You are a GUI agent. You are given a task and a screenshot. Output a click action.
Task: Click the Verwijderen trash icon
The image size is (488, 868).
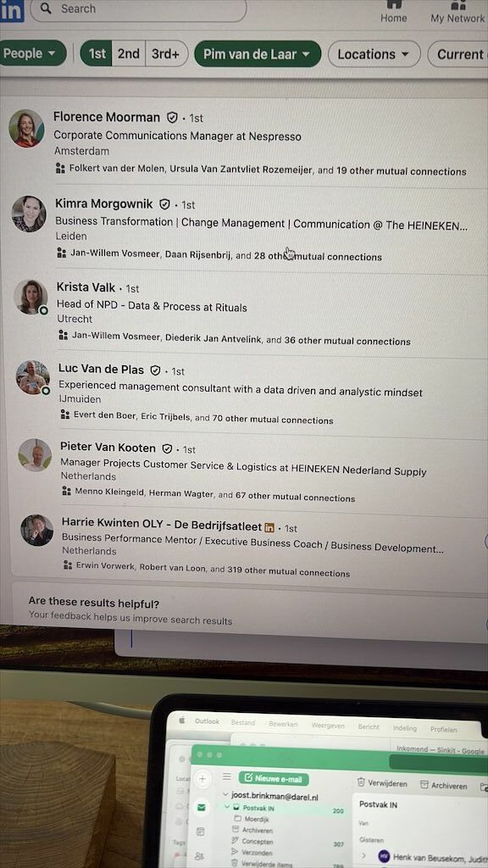tap(361, 782)
